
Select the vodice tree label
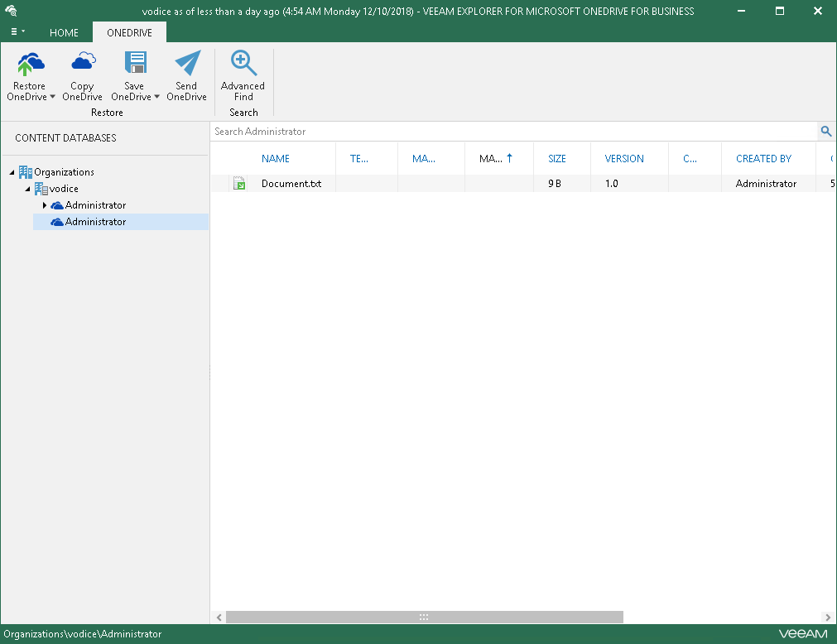click(64, 189)
